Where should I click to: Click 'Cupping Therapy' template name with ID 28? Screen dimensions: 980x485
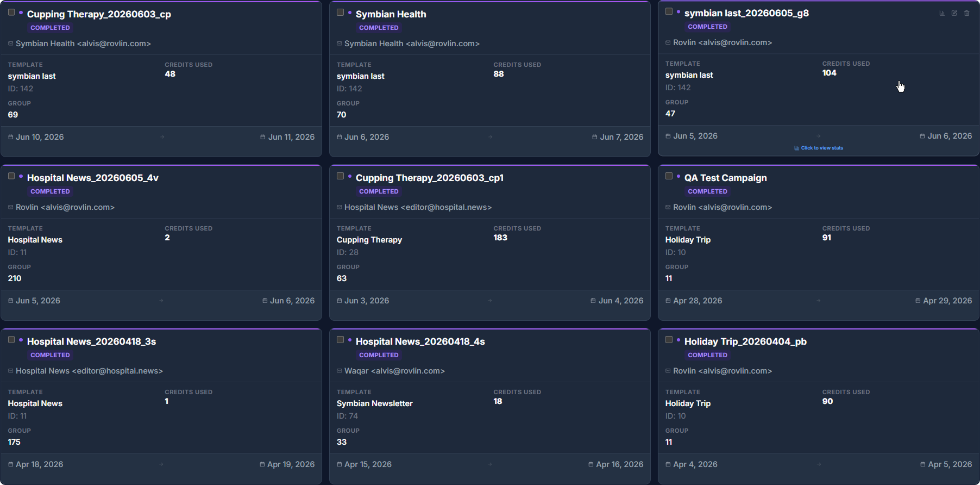(369, 240)
